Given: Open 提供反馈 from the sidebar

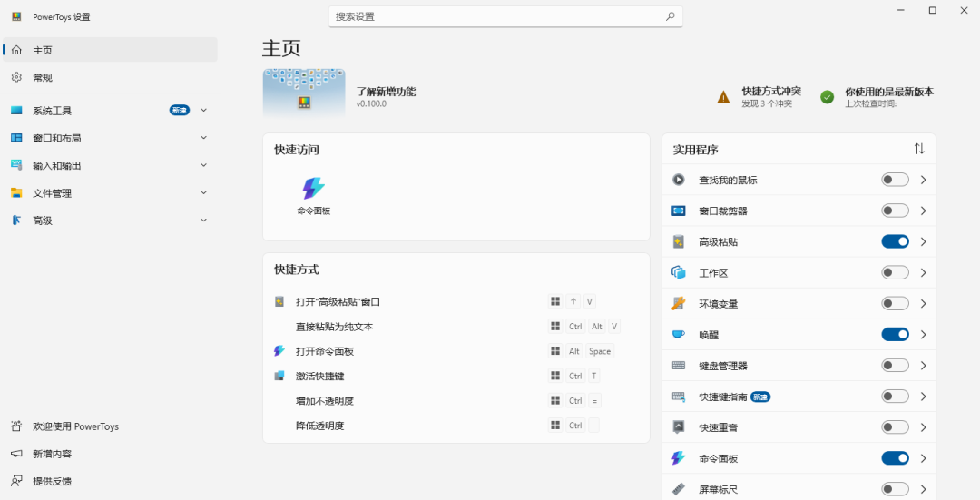Looking at the screenshot, I should [x=110, y=481].
